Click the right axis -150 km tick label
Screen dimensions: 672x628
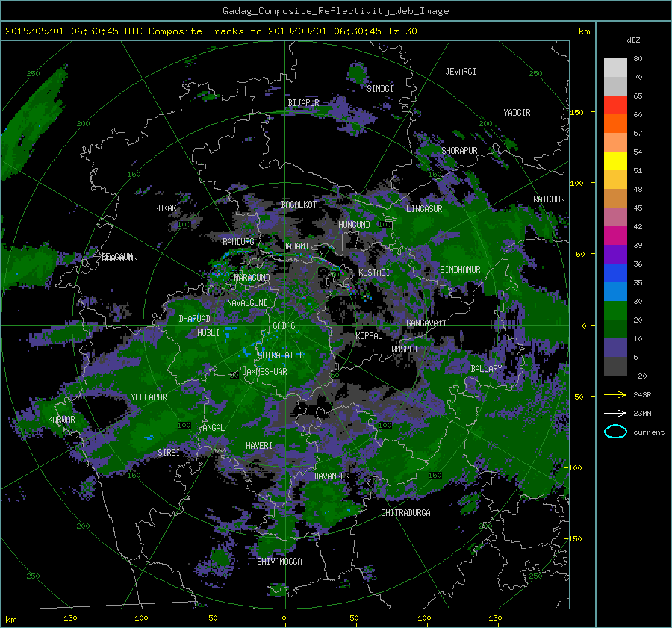[x=574, y=539]
